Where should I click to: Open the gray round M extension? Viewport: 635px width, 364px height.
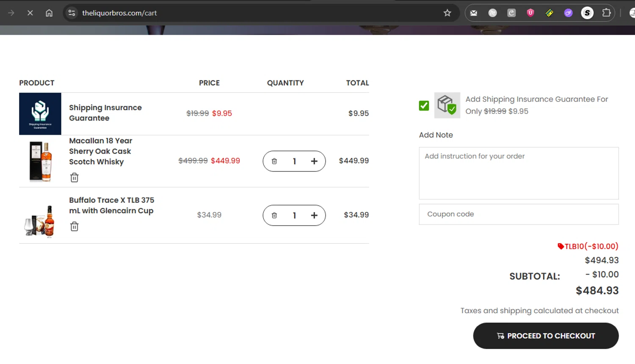(492, 13)
